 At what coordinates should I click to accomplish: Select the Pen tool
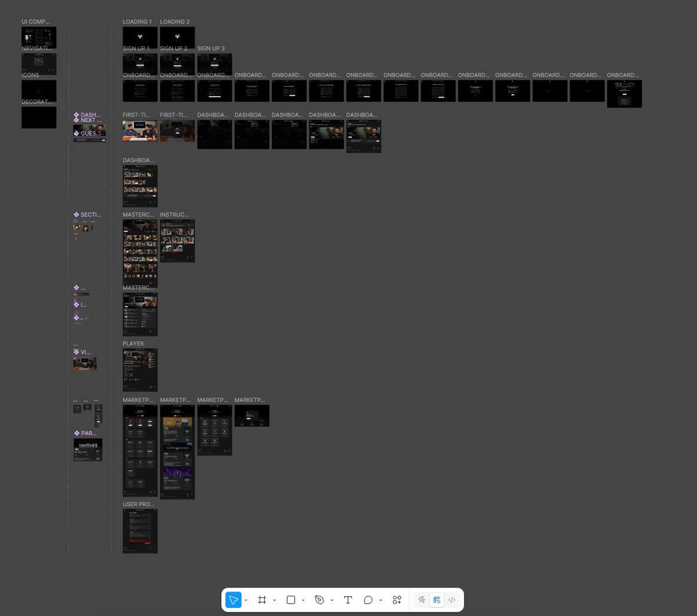[319, 600]
